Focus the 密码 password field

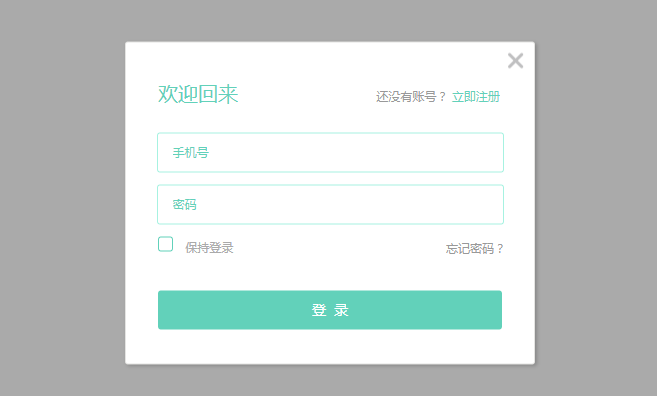(x=330, y=204)
